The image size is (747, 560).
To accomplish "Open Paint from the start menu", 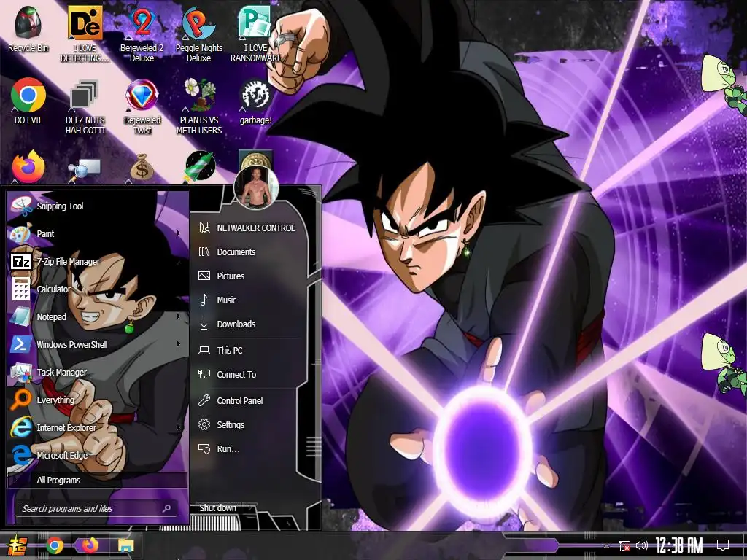I will 97,234.
